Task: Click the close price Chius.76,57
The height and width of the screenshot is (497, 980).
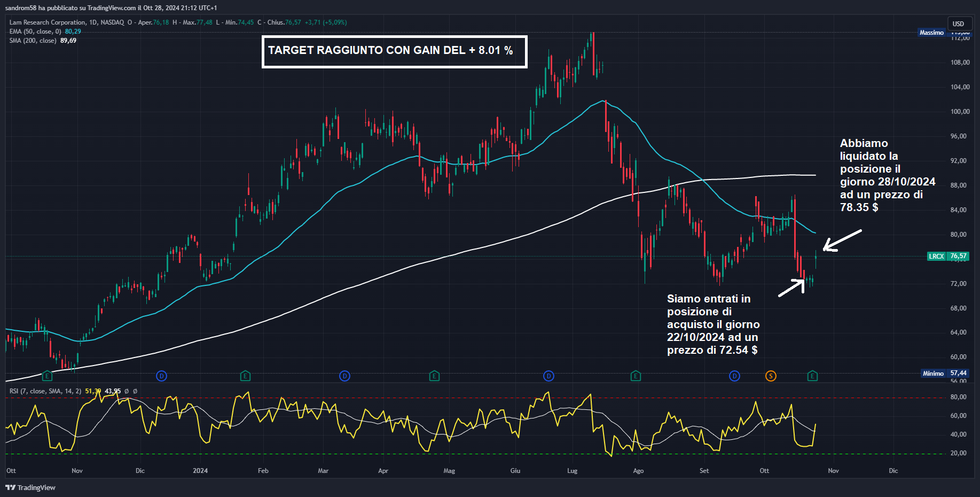Action: point(284,22)
